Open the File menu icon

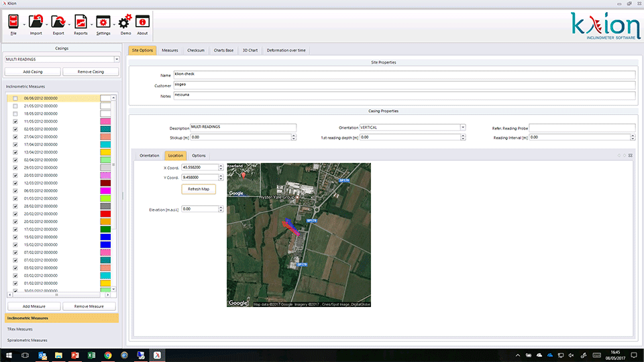point(13,23)
